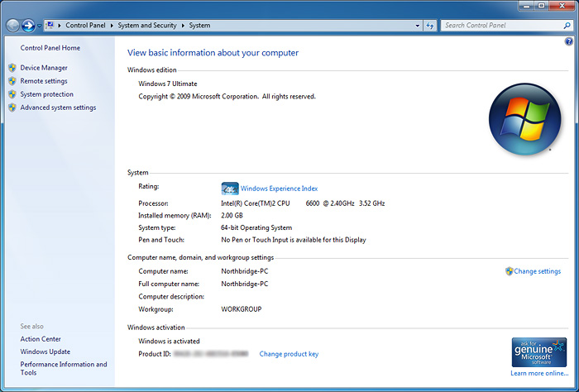Click the 64-bit Operating System text
The width and height of the screenshot is (579, 392).
(256, 227)
